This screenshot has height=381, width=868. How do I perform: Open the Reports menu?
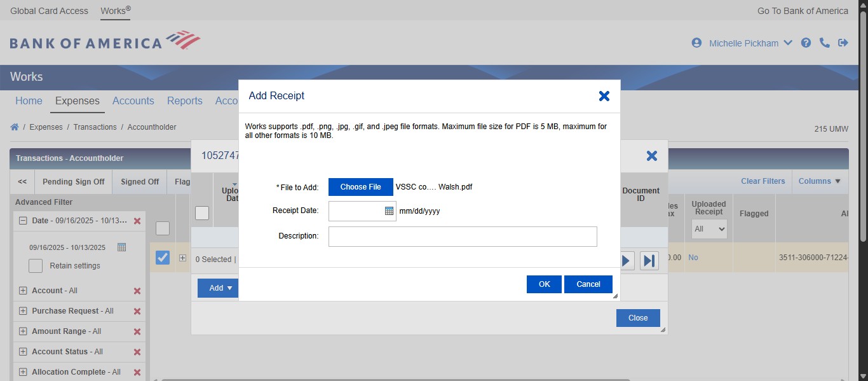(x=184, y=100)
